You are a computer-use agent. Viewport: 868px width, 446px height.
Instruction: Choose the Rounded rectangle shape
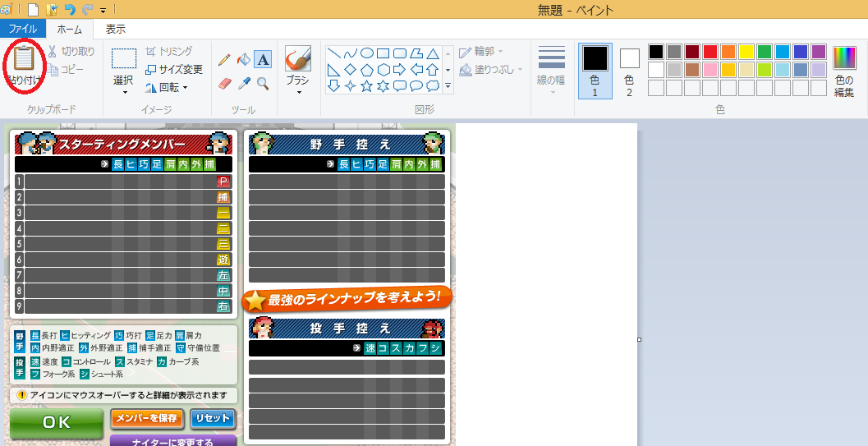pyautogui.click(x=400, y=53)
